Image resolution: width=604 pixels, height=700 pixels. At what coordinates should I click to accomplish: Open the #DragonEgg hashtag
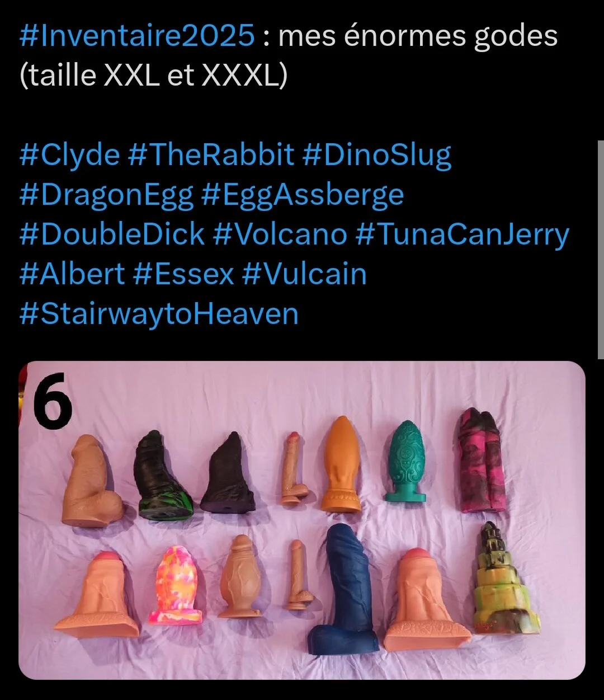[106, 196]
